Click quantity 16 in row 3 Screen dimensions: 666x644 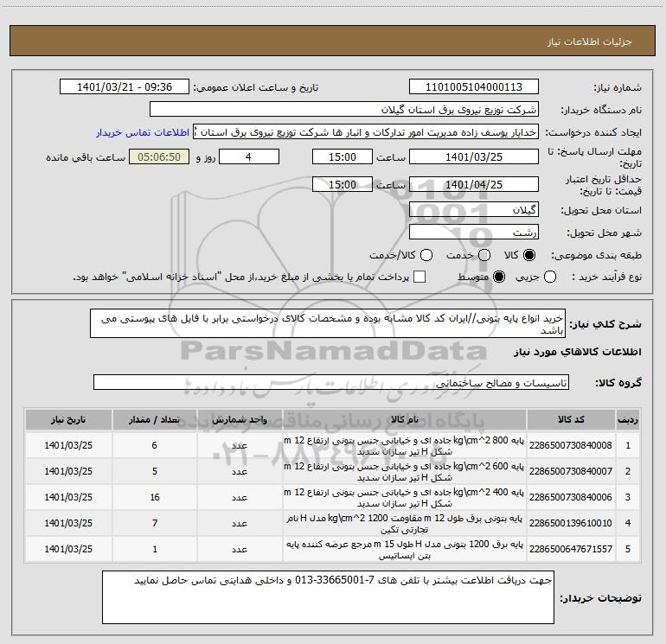pyautogui.click(x=155, y=497)
